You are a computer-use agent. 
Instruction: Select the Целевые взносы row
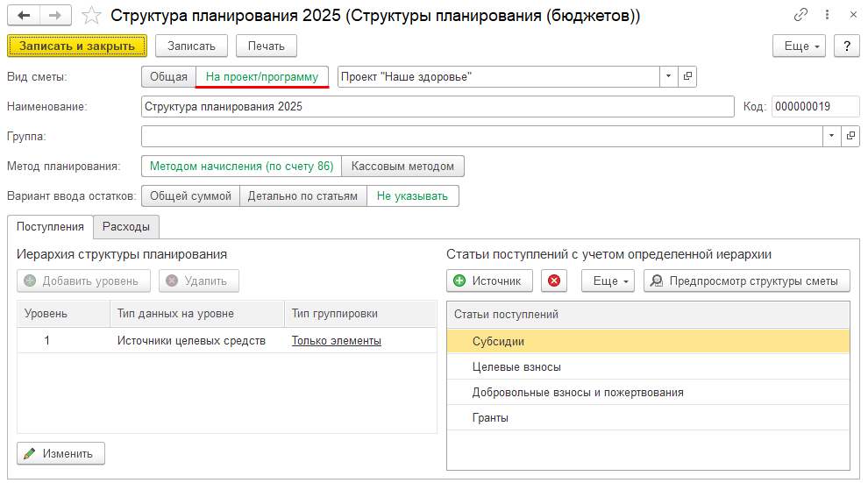(x=648, y=366)
